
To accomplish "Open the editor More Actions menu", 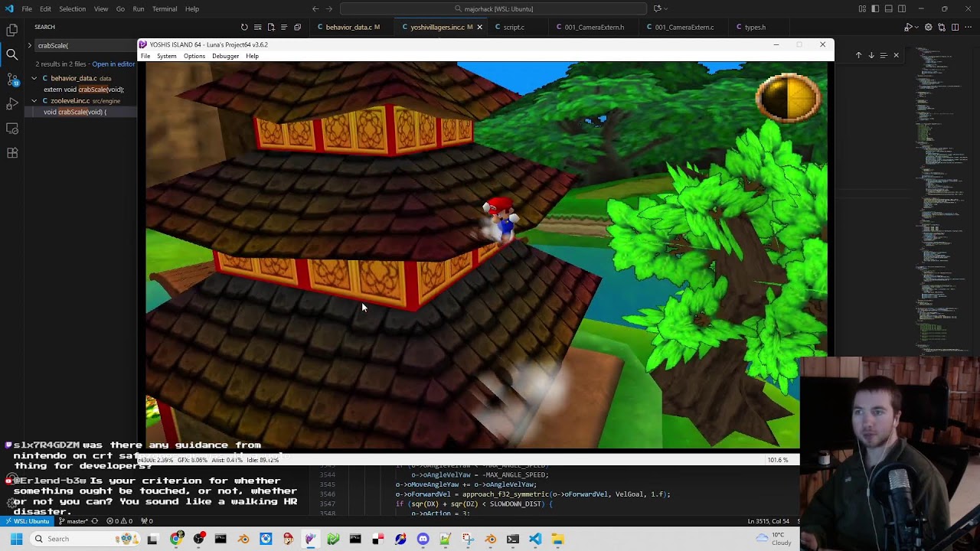I will coord(969,27).
